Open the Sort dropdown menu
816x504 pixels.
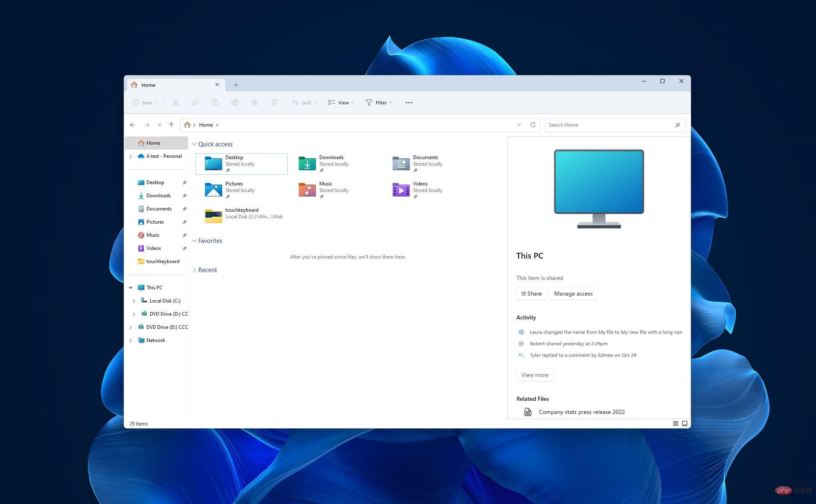[303, 102]
